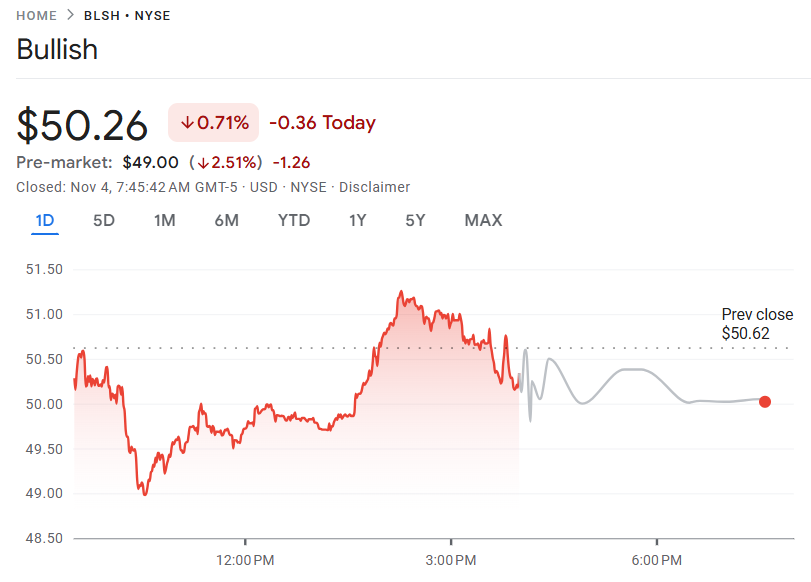This screenshot has width=811, height=582.
Task: Open the 6M price view
Action: click(227, 220)
